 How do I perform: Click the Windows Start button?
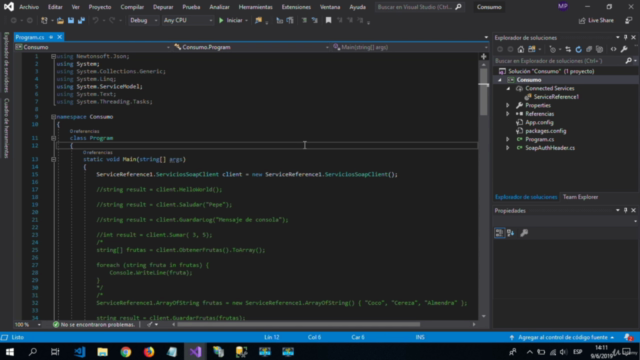tap(10, 352)
